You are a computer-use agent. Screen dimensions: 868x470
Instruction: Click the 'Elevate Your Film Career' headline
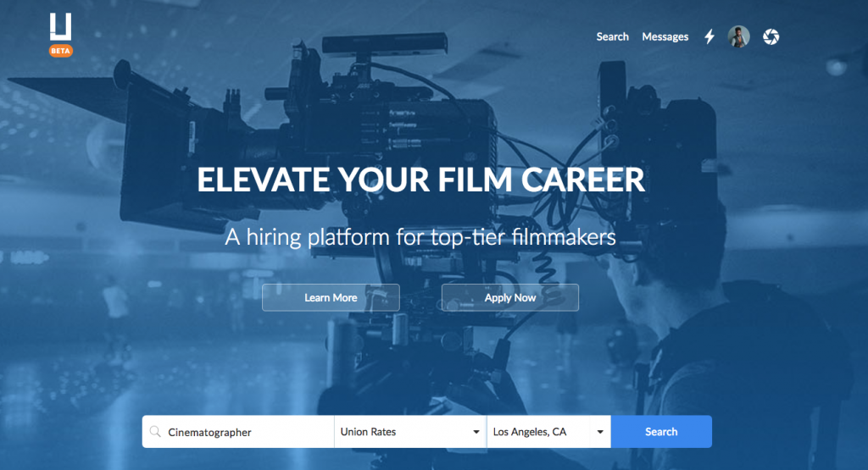click(420, 180)
